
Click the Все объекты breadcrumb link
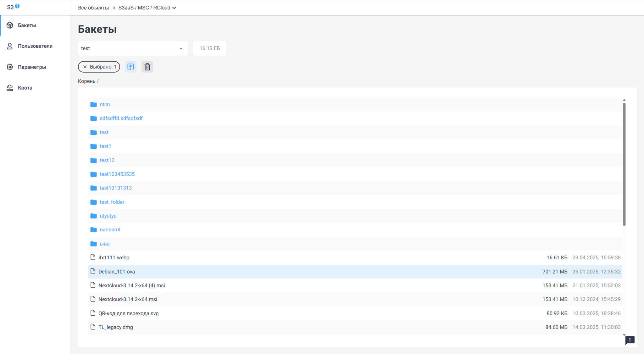93,8
